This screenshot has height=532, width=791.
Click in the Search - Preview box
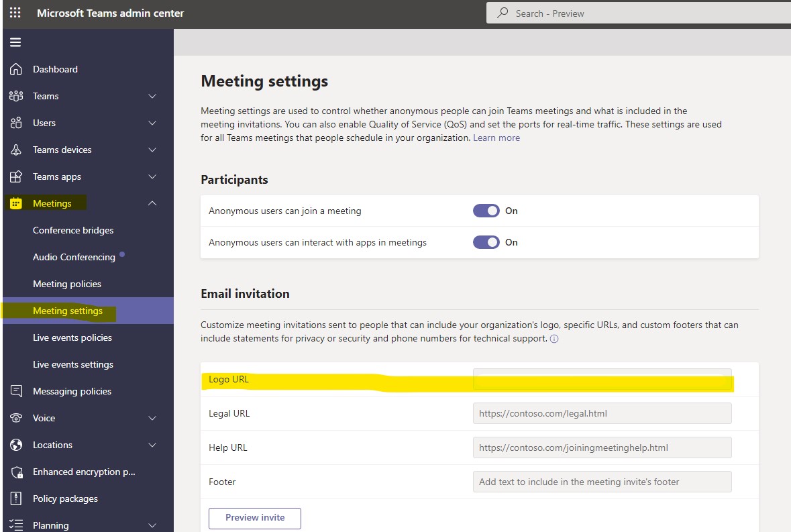click(639, 13)
